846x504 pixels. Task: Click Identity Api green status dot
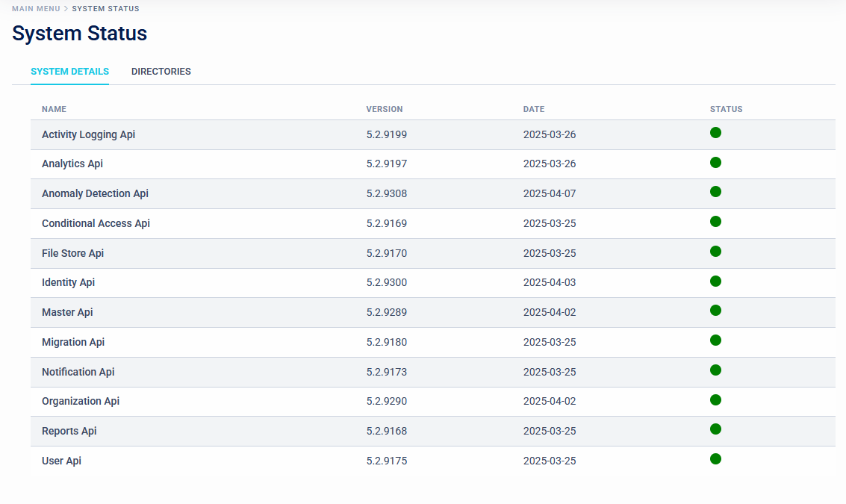(x=715, y=281)
